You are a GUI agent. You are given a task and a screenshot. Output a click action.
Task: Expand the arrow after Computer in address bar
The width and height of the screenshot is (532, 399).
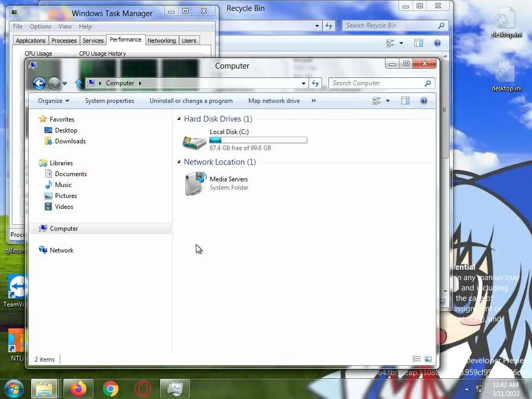point(140,83)
